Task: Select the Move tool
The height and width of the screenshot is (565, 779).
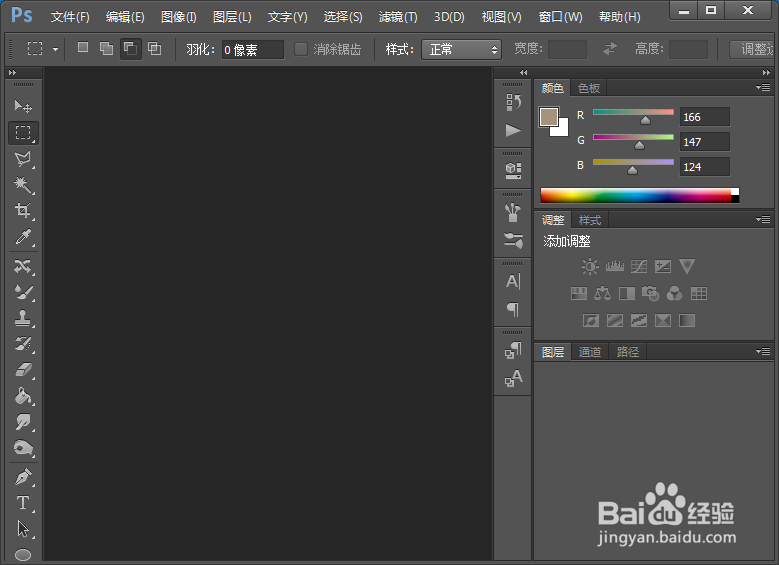Action: 23,106
